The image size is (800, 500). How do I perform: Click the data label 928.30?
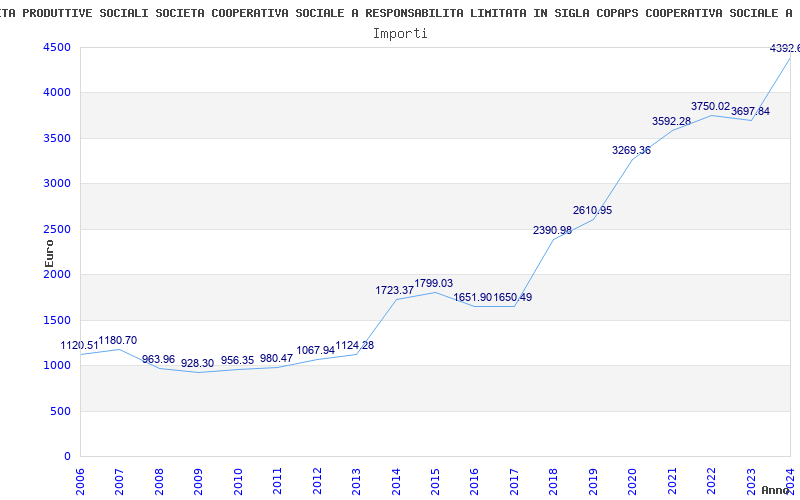click(197, 363)
